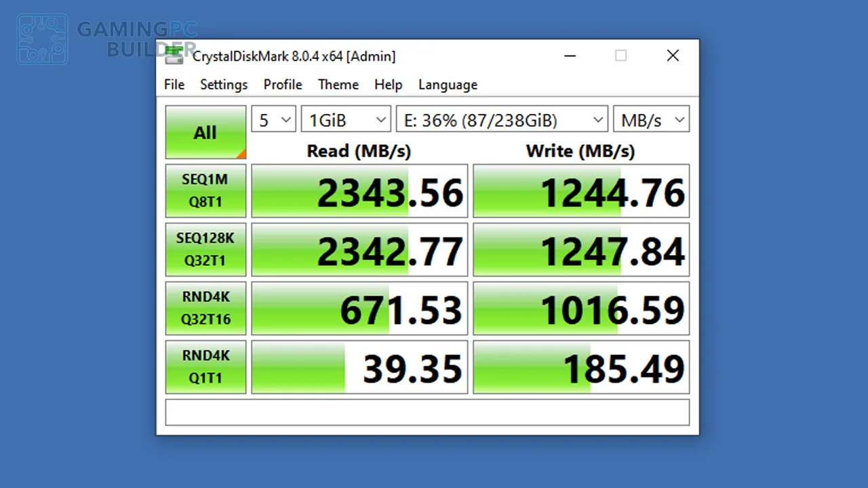Click the SEQ1M write result 1244.76

[x=581, y=191]
